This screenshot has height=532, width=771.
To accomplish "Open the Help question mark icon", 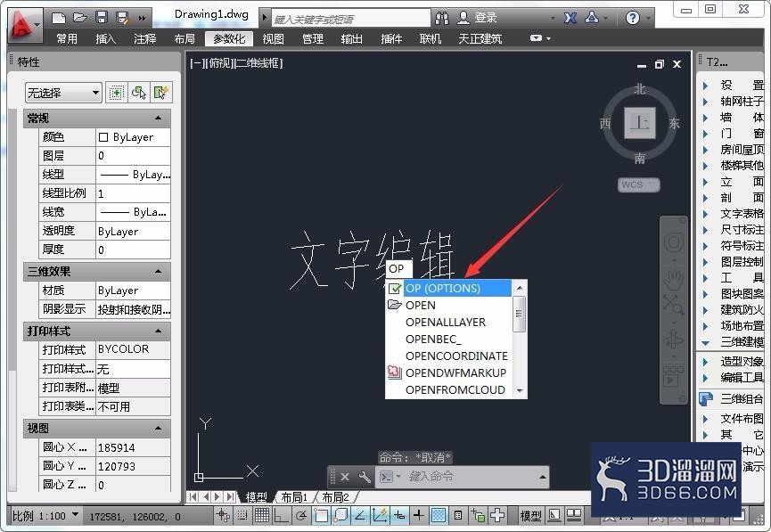I will (632, 18).
